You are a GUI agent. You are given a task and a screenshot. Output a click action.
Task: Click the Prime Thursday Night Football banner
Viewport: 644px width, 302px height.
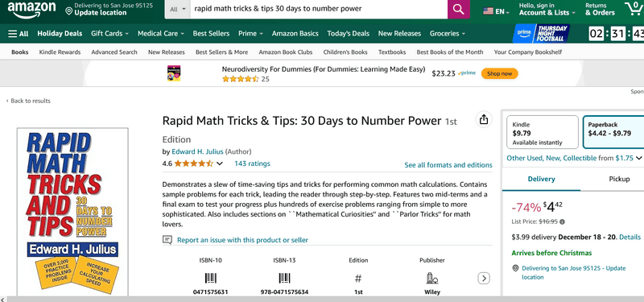coord(541,33)
